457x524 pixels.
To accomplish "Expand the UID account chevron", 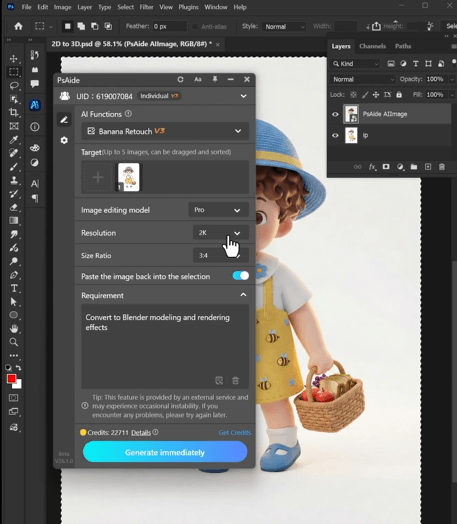I will (244, 96).
